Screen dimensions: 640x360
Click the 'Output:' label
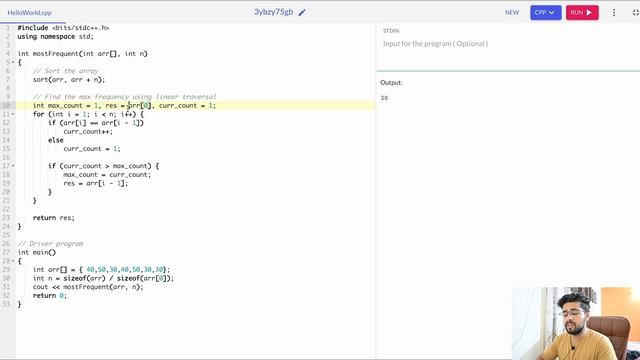pyautogui.click(x=391, y=82)
